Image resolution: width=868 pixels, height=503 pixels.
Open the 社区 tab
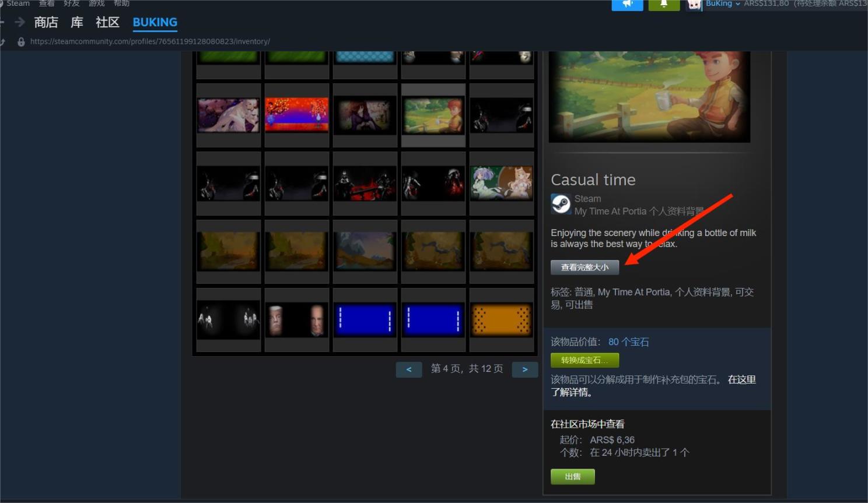tap(107, 22)
